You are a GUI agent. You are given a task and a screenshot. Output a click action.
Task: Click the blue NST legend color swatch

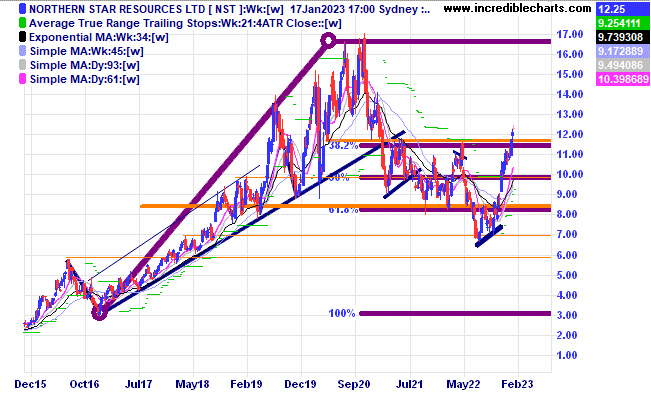click(22, 9)
